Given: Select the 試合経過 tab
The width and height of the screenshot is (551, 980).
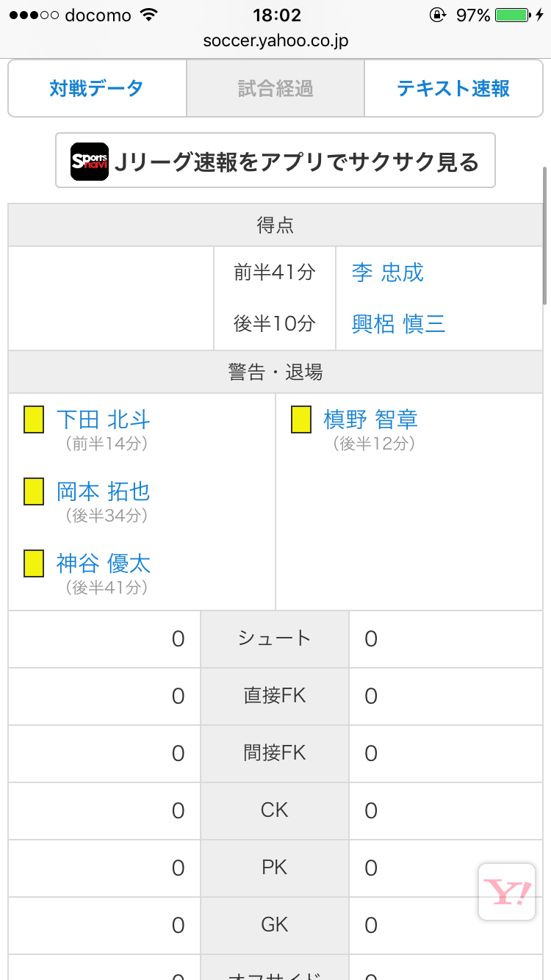Looking at the screenshot, I should pyautogui.click(x=275, y=89).
